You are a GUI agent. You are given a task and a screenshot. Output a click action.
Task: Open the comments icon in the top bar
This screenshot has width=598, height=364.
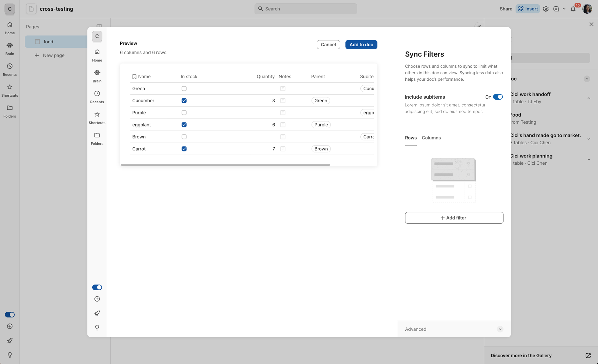point(556,9)
